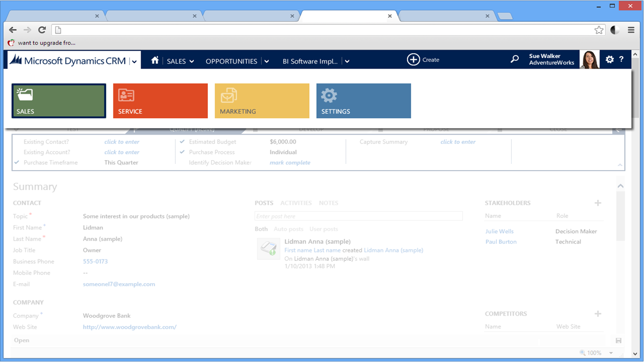Add a competitor with the plus icon
The image size is (644, 362).
598,314
